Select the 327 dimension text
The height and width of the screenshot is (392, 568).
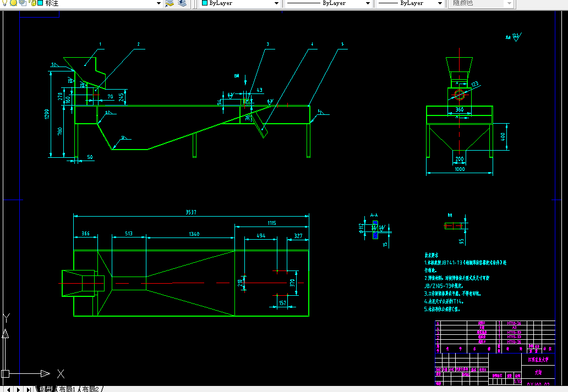pos(298,236)
